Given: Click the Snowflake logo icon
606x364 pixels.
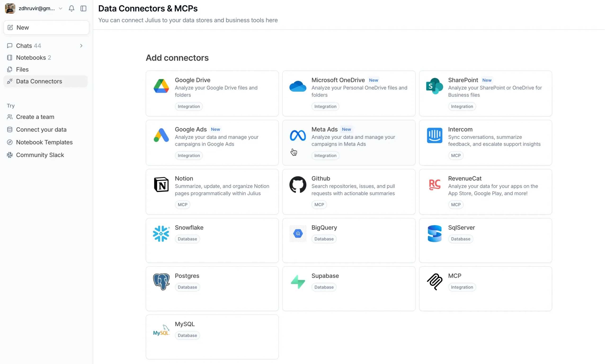Looking at the screenshot, I should [161, 233].
